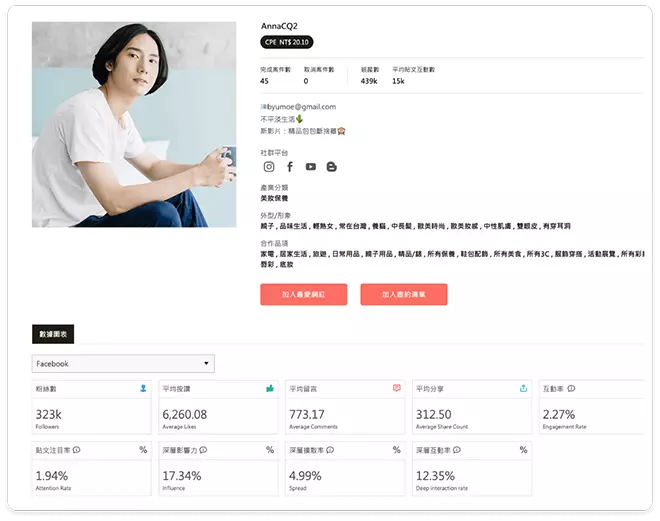Expand the Facebook platform dropdown
The height and width of the screenshot is (521, 660).
click(x=123, y=364)
